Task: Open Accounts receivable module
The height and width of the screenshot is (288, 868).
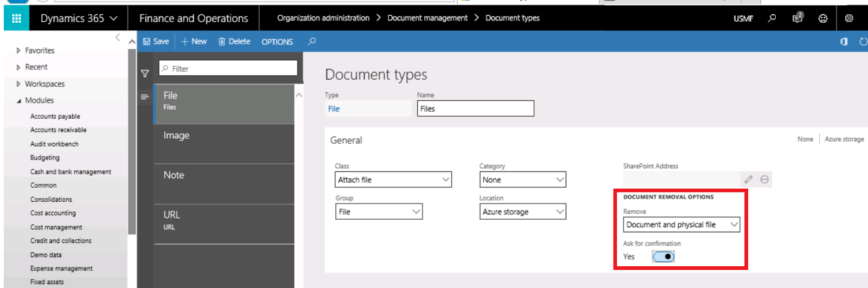Action: (x=59, y=130)
